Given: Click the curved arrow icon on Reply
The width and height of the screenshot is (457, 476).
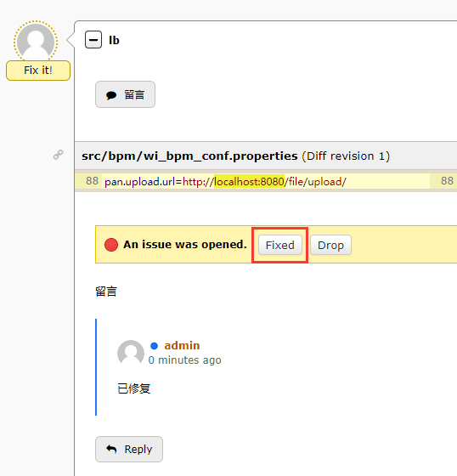Looking at the screenshot, I should tap(111, 449).
